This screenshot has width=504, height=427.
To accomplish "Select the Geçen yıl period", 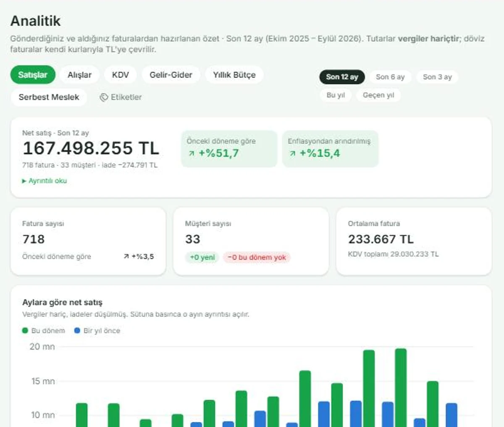I will pos(378,95).
